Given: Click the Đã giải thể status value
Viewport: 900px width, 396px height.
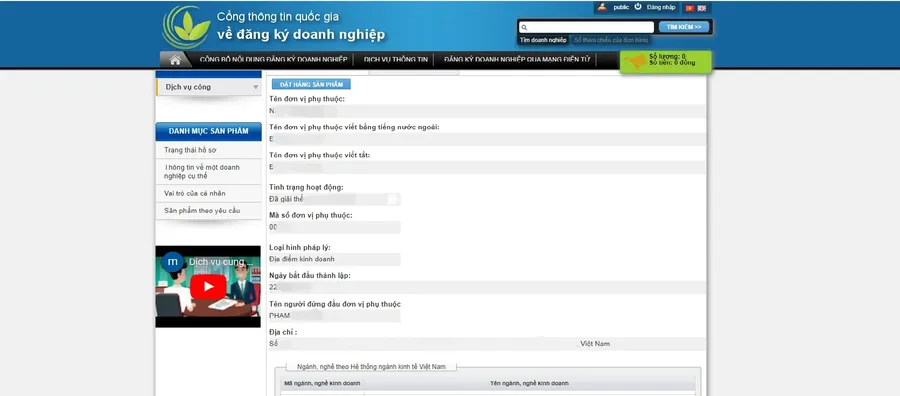Looking at the screenshot, I should point(286,199).
